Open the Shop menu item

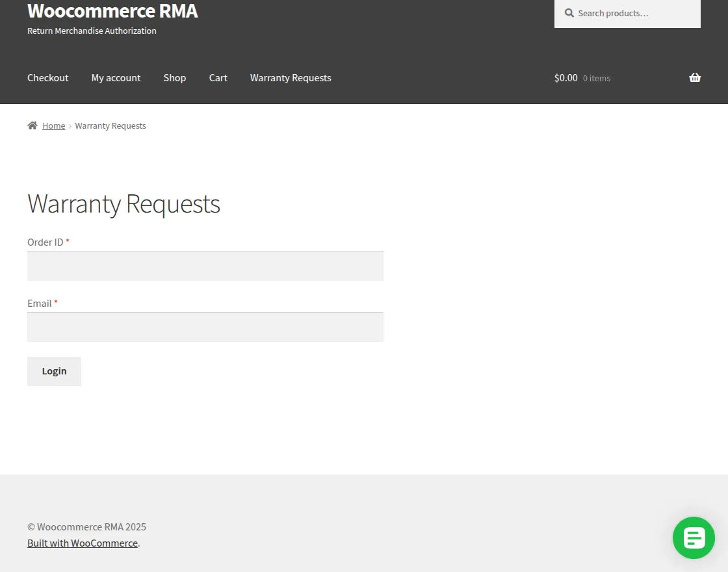coord(174,77)
